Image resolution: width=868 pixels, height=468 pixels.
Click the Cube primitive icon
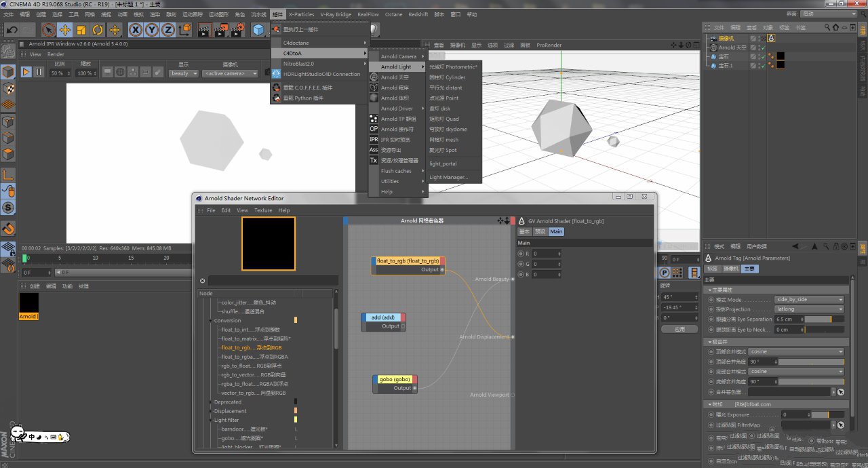258,30
